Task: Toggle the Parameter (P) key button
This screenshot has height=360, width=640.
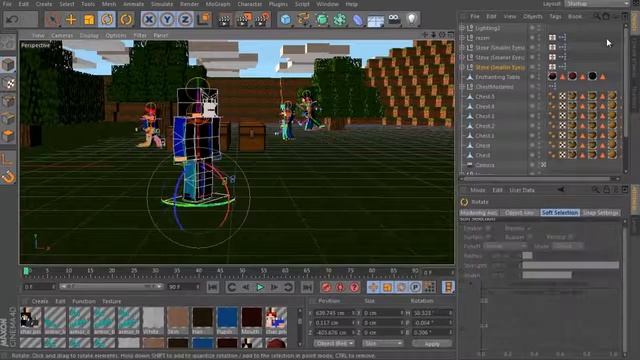Action: click(415, 287)
